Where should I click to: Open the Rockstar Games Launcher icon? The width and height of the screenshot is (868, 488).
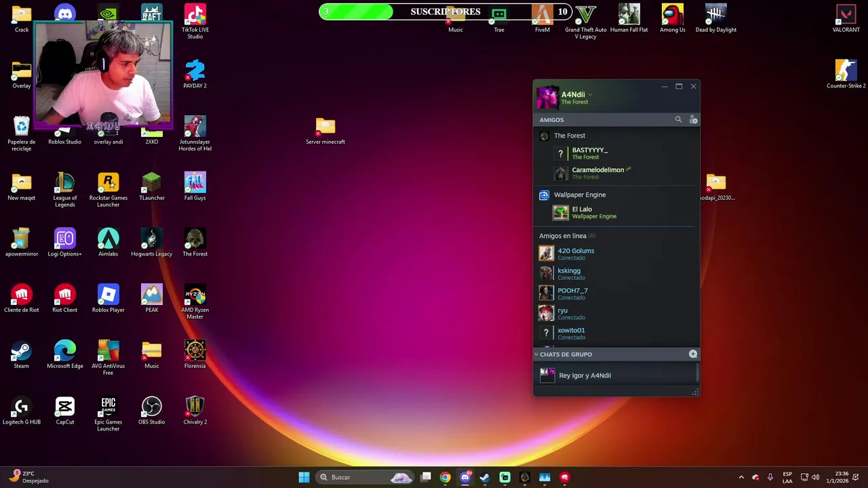108,190
